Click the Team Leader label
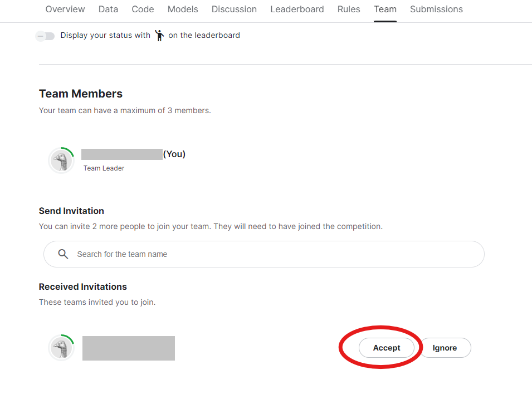The width and height of the screenshot is (532, 394). coord(104,168)
